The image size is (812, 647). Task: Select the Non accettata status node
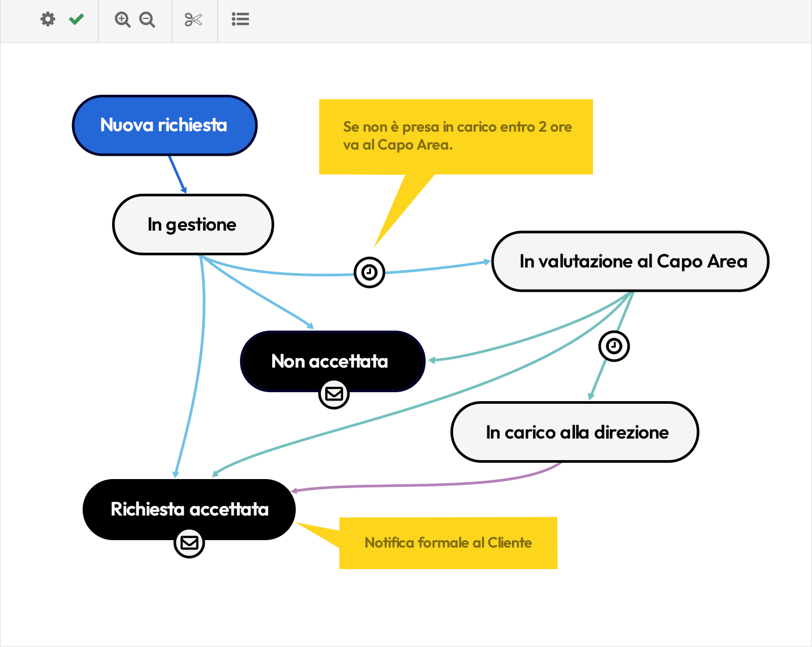(x=332, y=361)
